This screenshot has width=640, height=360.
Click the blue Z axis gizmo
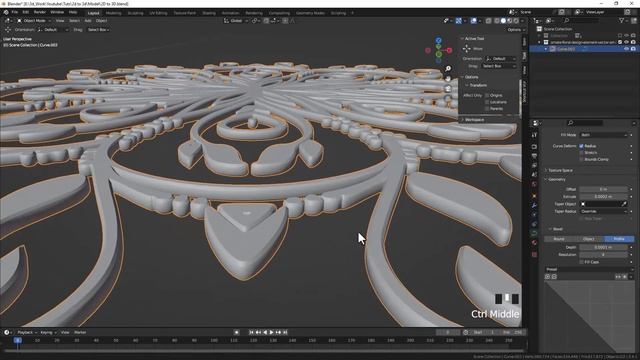pos(438,40)
